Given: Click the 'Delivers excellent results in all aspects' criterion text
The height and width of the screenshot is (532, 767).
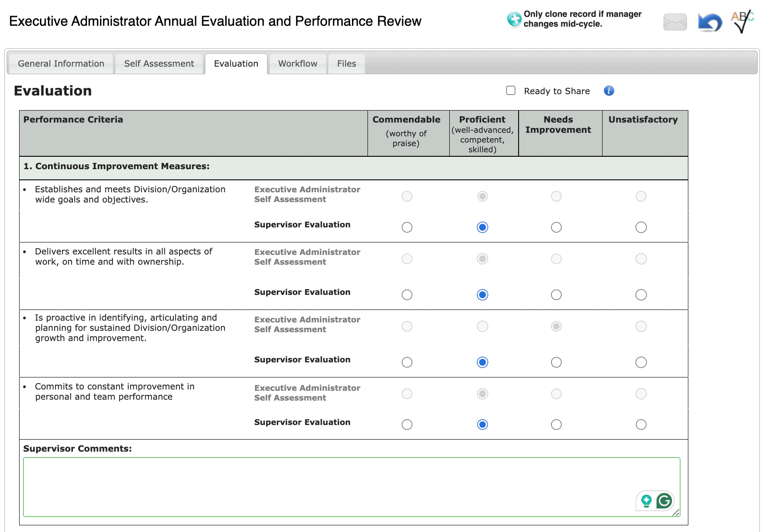Looking at the screenshot, I should pyautogui.click(x=124, y=257).
